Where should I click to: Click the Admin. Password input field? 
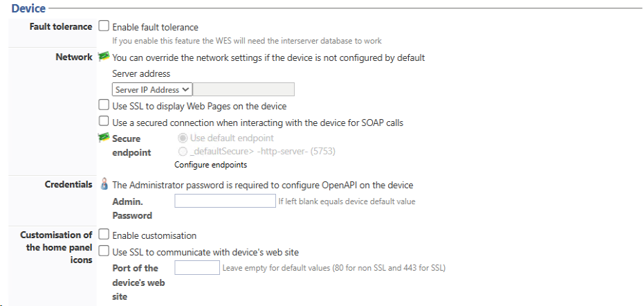click(225, 201)
